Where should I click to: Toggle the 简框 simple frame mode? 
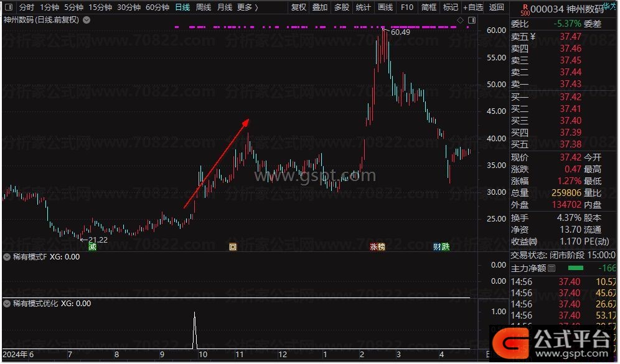pyautogui.click(x=429, y=7)
